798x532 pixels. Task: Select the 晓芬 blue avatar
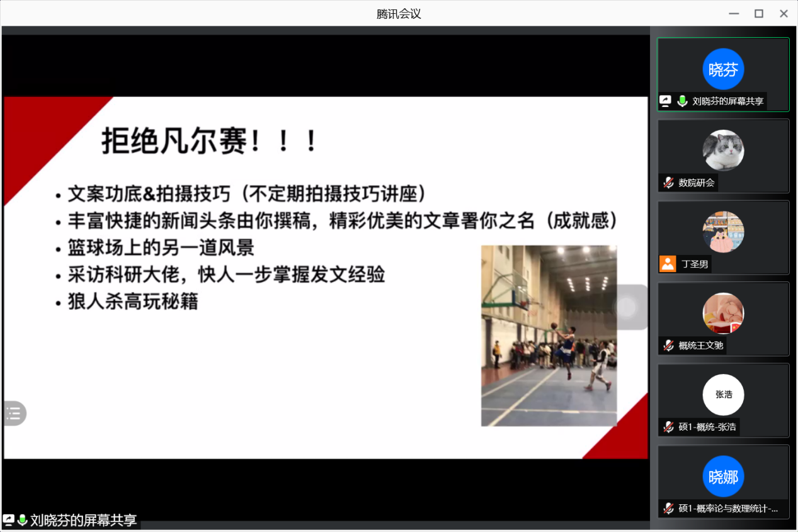(x=723, y=69)
